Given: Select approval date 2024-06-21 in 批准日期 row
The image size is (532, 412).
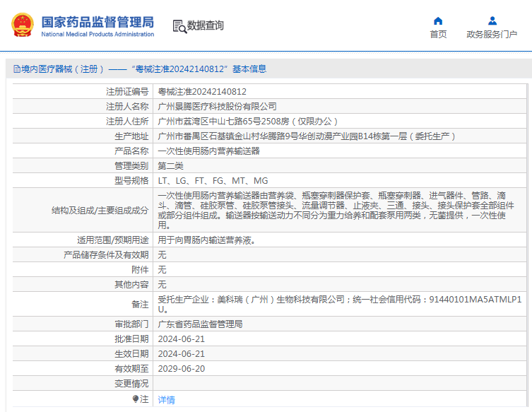Looking at the screenshot, I should pyautogui.click(x=182, y=339).
